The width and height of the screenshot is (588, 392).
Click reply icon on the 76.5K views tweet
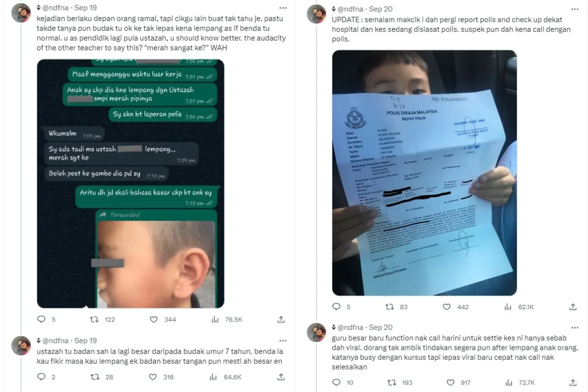click(x=41, y=319)
